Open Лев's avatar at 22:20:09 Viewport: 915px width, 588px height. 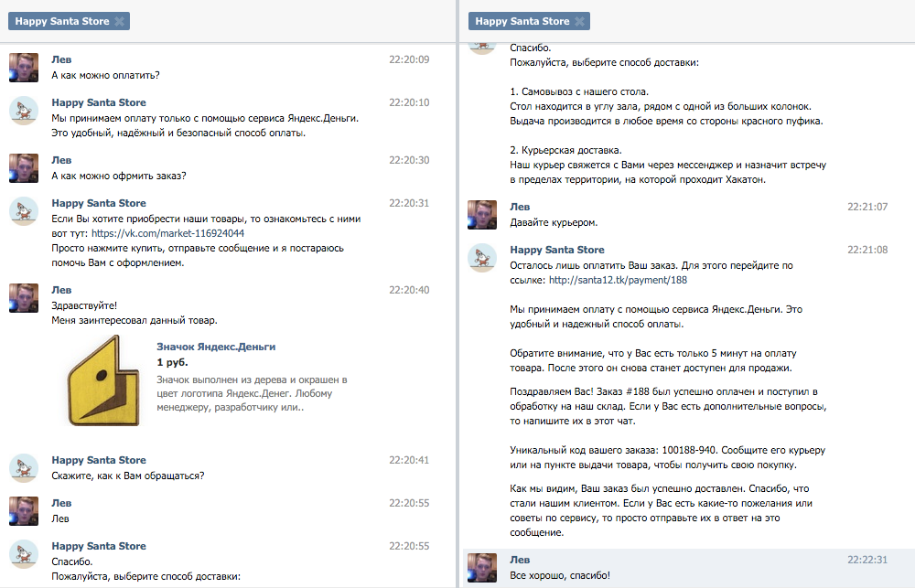(x=24, y=68)
